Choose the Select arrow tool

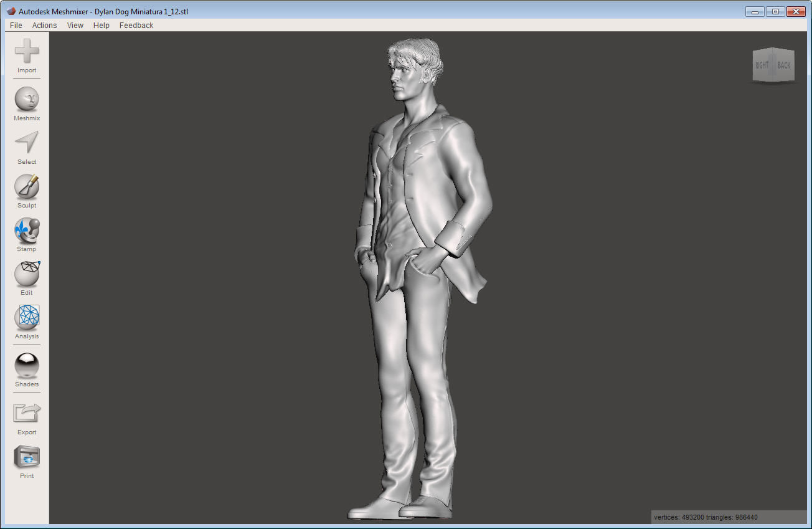(27, 143)
